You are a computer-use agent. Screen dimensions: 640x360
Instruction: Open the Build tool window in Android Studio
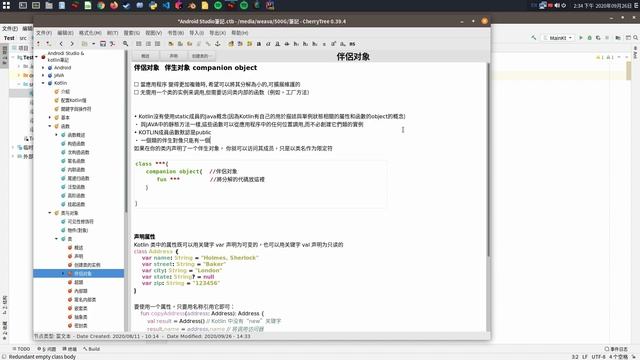(91, 349)
